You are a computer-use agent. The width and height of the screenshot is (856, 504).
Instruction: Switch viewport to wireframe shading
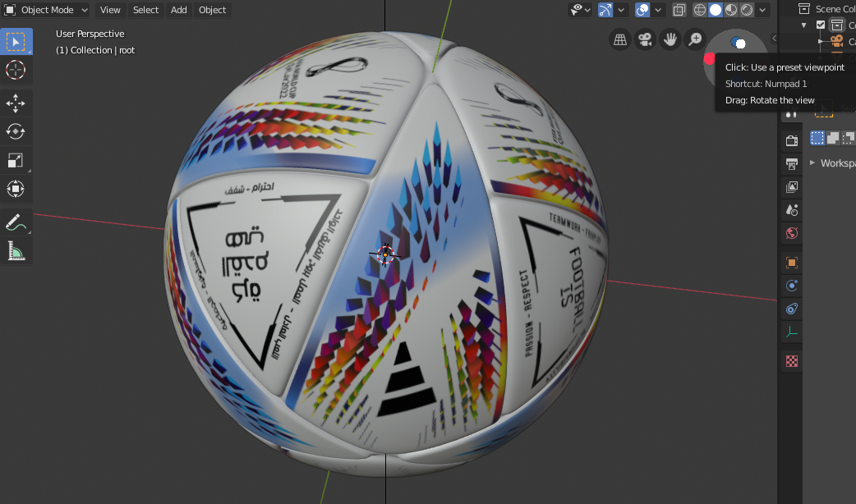click(x=700, y=9)
